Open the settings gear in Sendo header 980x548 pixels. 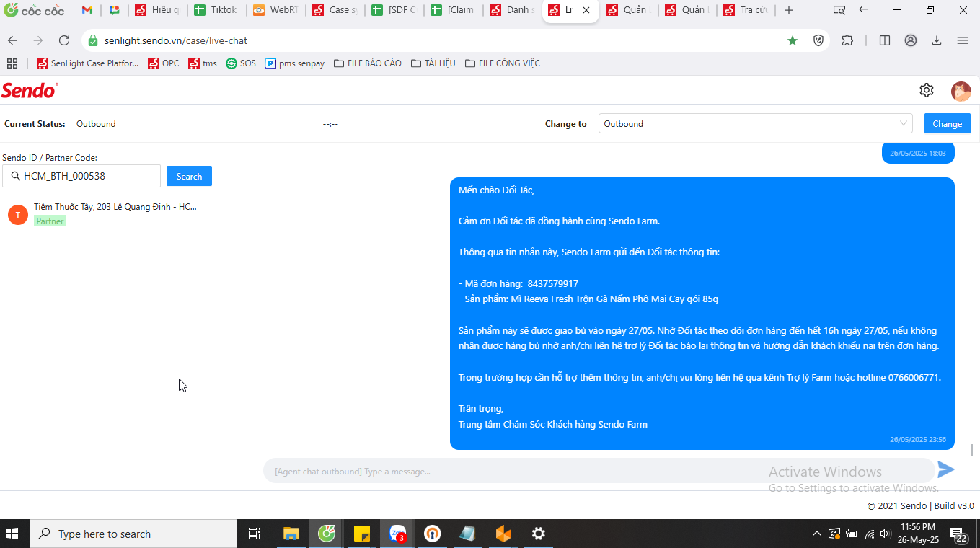pos(927,90)
